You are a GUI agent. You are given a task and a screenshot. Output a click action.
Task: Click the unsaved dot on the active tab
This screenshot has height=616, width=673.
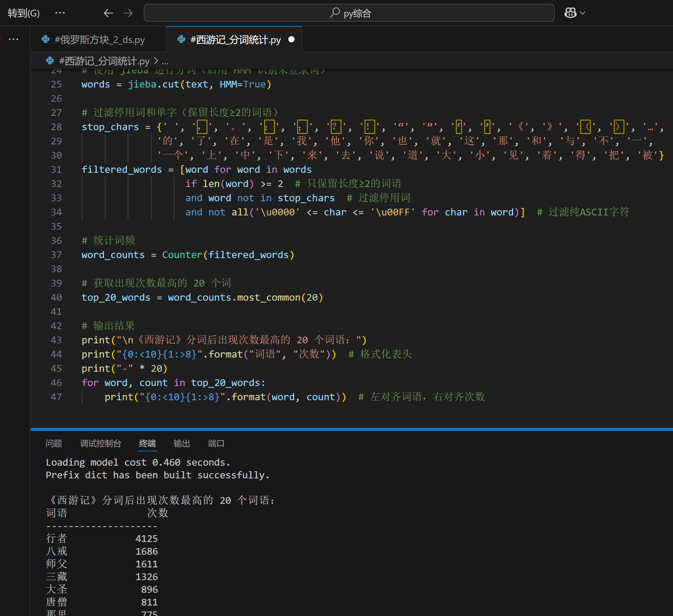coord(292,39)
